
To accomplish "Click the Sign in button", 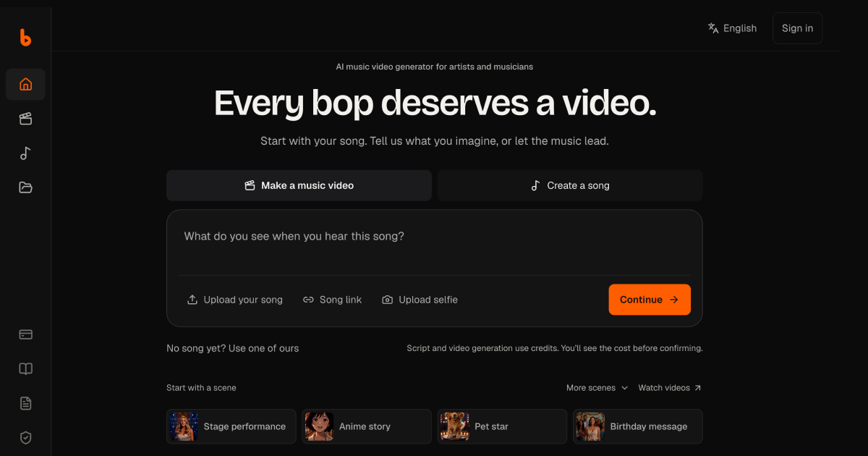I will pos(797,28).
